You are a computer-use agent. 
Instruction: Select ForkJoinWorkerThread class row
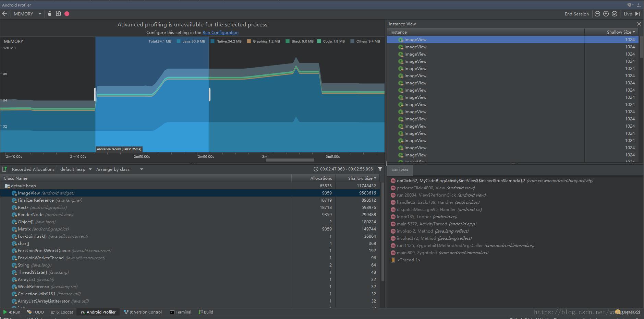click(x=190, y=258)
